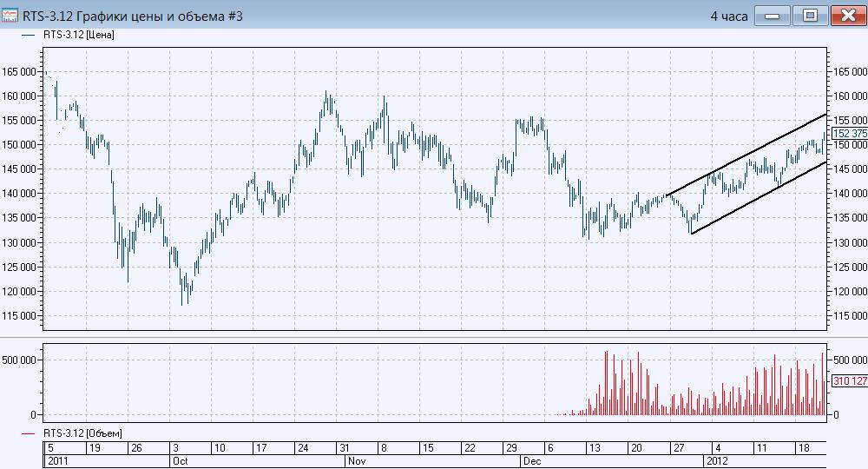The width and height of the screenshot is (868, 469).
Task: Click the current price label 152 375
Action: [850, 134]
